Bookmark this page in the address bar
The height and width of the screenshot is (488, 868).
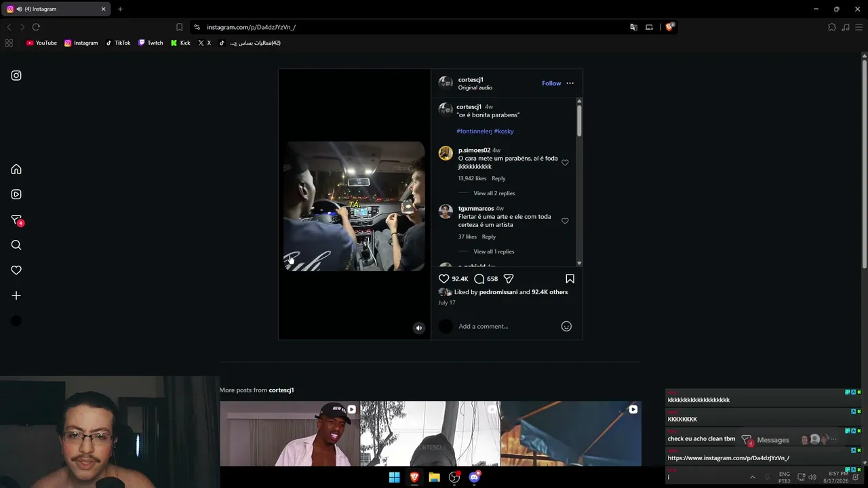point(179,27)
